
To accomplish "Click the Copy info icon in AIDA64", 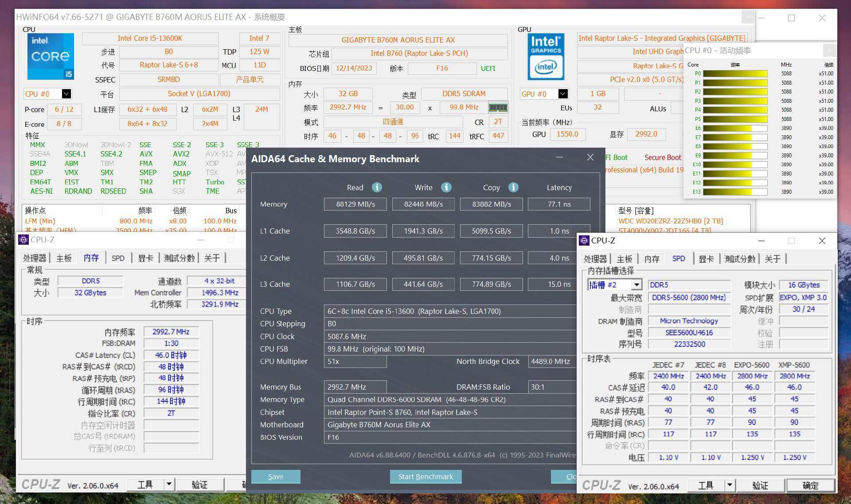I will point(513,187).
